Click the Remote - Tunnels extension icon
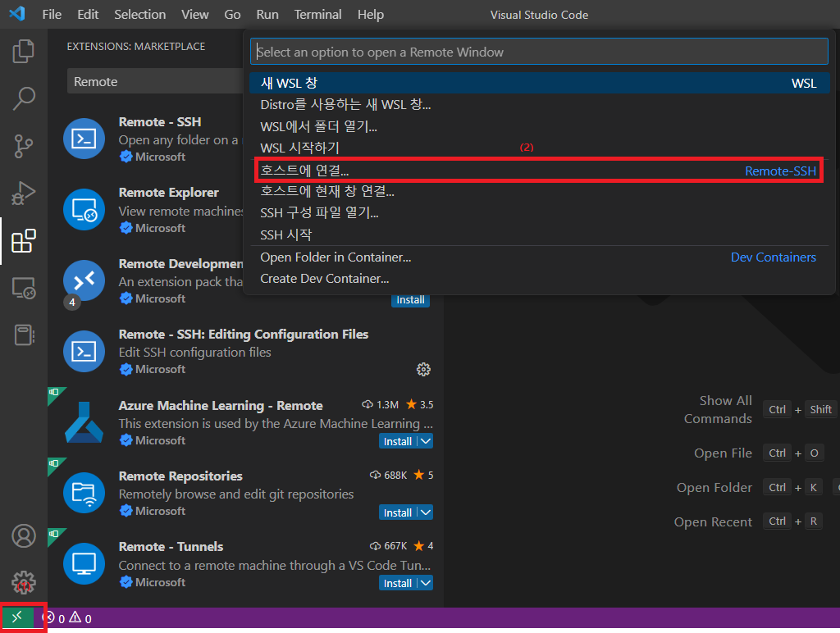The image size is (840, 633). [84, 563]
